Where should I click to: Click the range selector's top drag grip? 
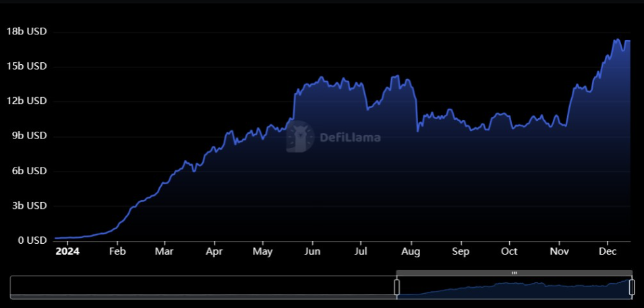coord(514,273)
